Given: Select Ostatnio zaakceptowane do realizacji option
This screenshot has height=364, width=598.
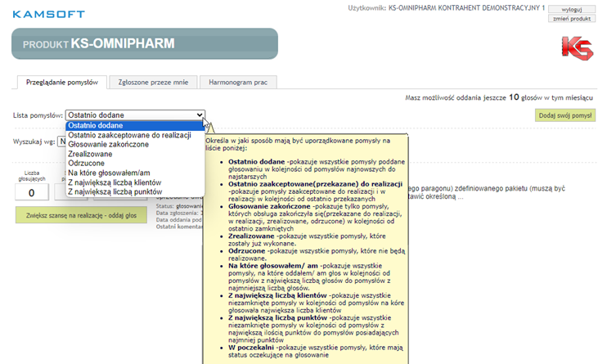Looking at the screenshot, I should click(x=135, y=135).
